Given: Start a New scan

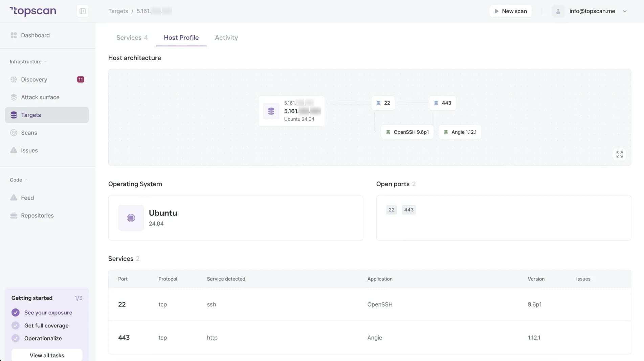Looking at the screenshot, I should (x=510, y=11).
